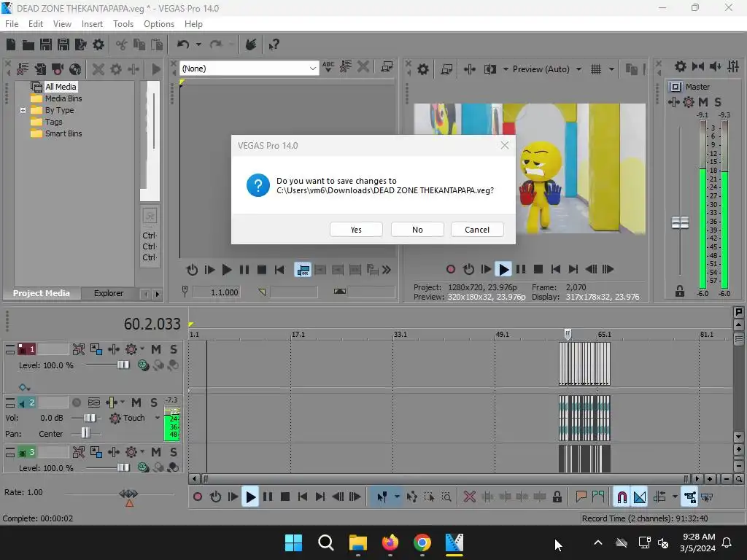The height and width of the screenshot is (560, 747).
Task: Open Auto Ripple dropdown arrow
Action: (x=675, y=497)
